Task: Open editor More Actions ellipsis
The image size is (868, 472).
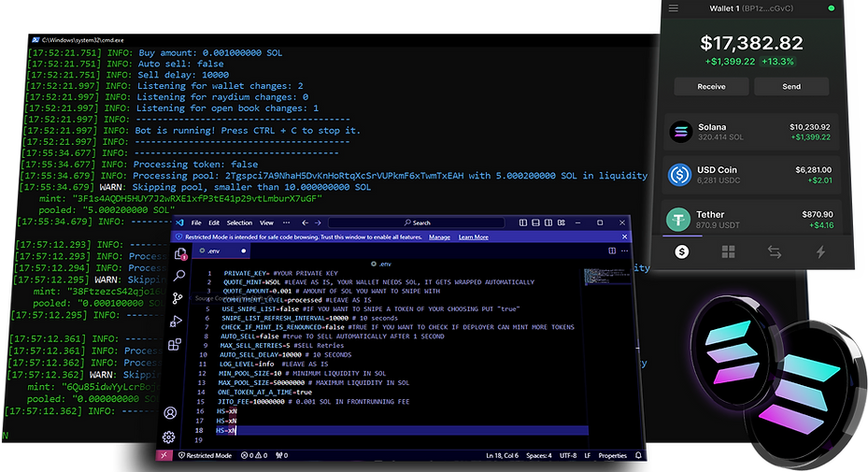Action: coord(624,251)
